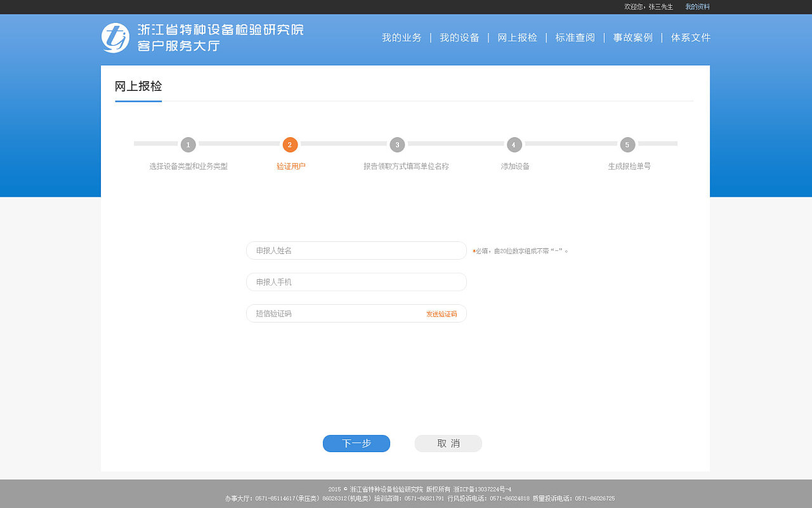Click the 申报人姓名 input field
The image size is (812, 508).
(x=356, y=250)
